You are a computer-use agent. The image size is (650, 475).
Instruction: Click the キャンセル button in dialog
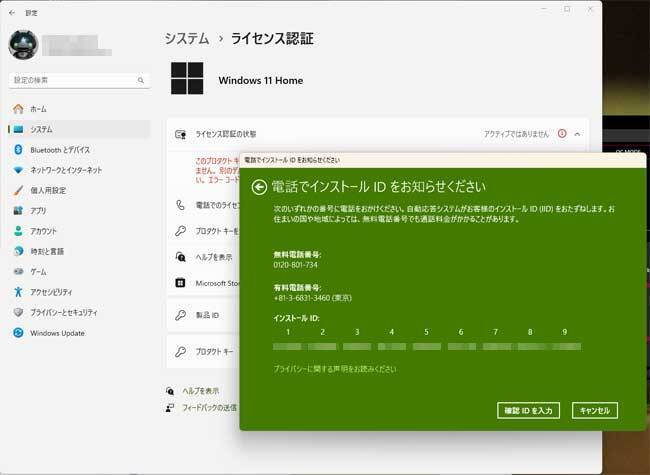click(x=594, y=411)
